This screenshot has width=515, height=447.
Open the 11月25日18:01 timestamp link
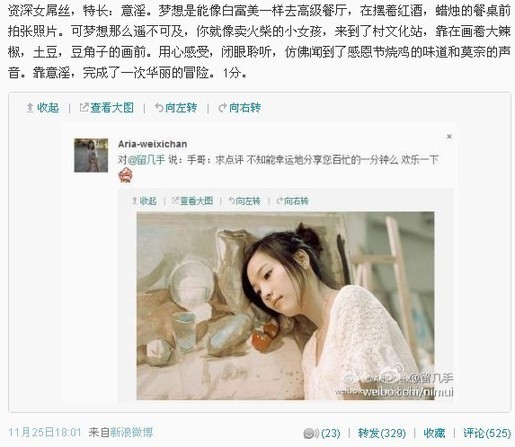tap(45, 433)
